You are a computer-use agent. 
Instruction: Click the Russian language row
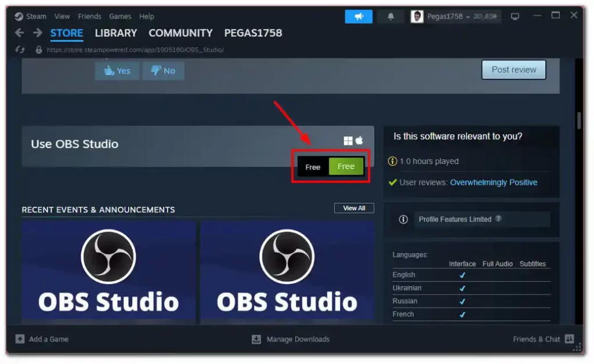[x=471, y=301]
